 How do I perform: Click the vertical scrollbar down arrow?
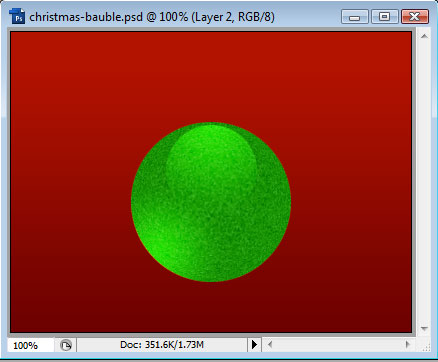(x=424, y=329)
